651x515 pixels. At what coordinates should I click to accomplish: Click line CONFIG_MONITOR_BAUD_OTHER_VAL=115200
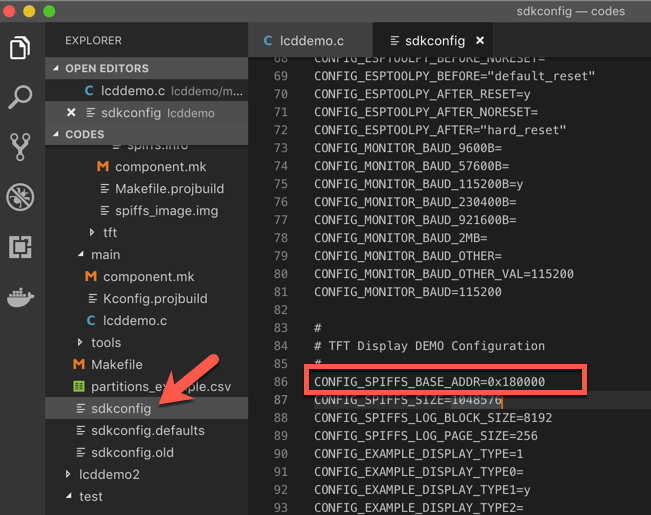[x=444, y=274]
